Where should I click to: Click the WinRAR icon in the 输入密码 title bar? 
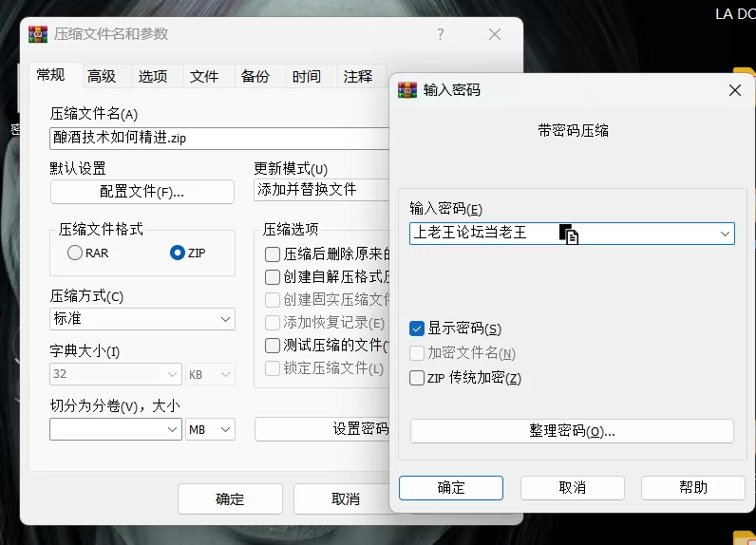click(406, 90)
